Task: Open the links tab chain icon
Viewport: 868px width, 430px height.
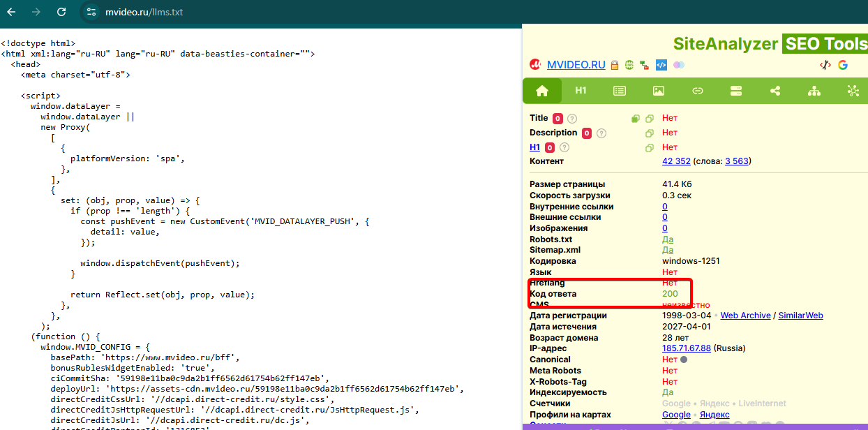Action: click(x=697, y=91)
